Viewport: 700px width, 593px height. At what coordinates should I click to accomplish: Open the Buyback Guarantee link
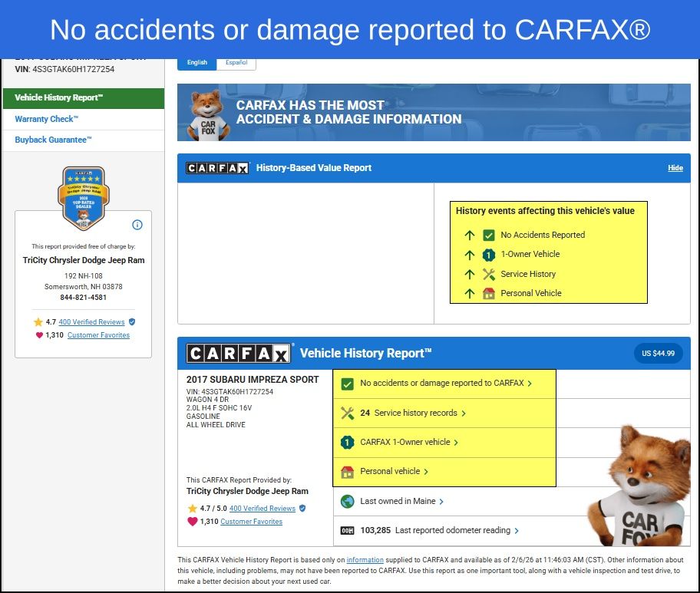53,140
